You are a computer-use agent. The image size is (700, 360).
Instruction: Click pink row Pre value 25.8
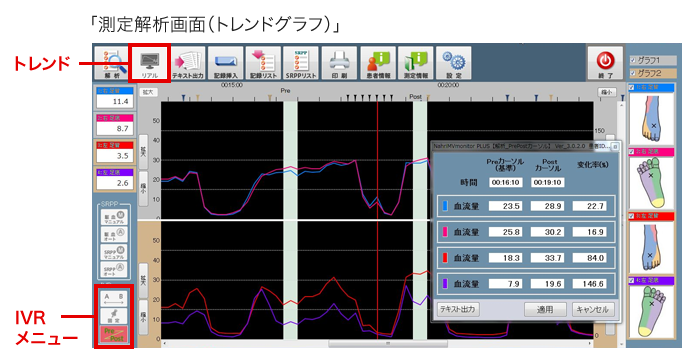505,232
